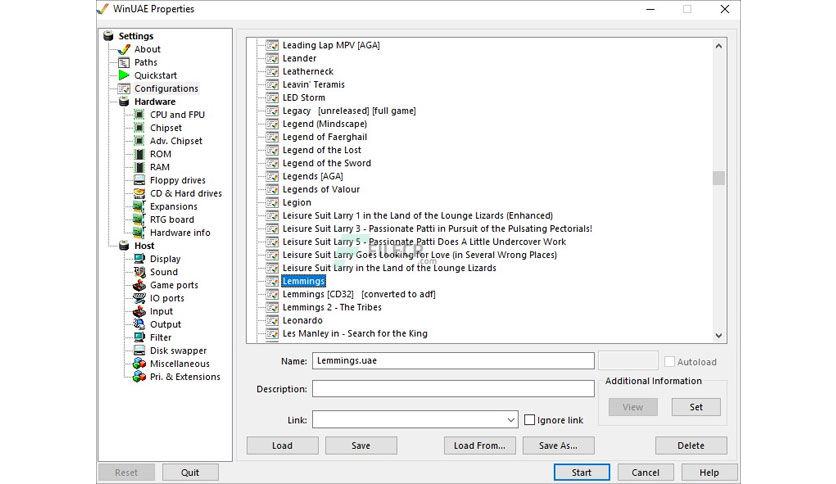Go to the Quickstart page
The width and height of the screenshot is (836, 484).
coord(156,76)
